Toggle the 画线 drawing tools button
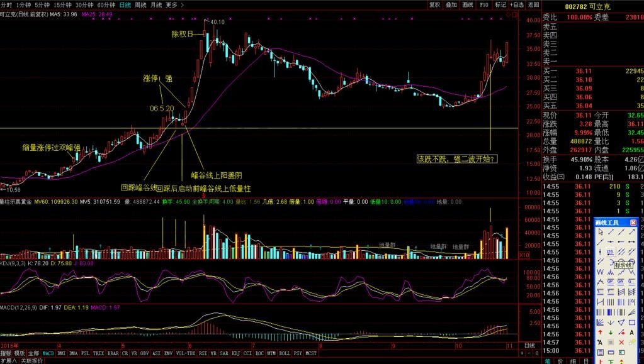 [x=467, y=5]
